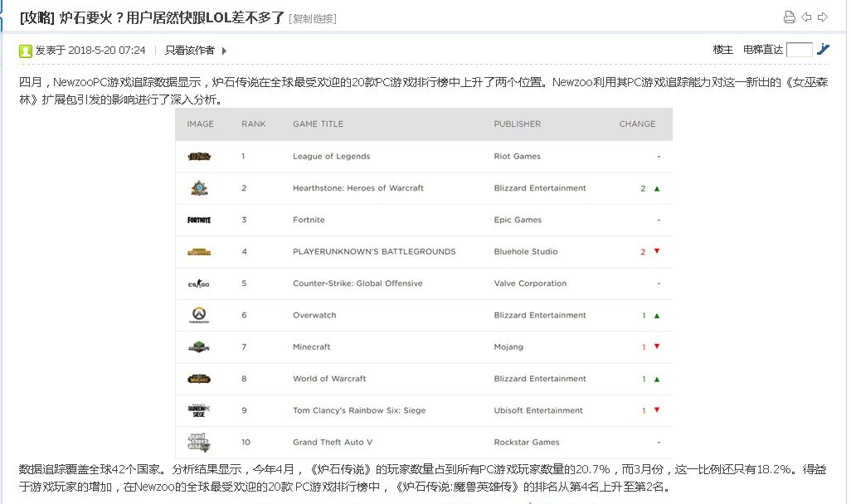Click green up arrow in World of Warcraft row

coord(657,379)
